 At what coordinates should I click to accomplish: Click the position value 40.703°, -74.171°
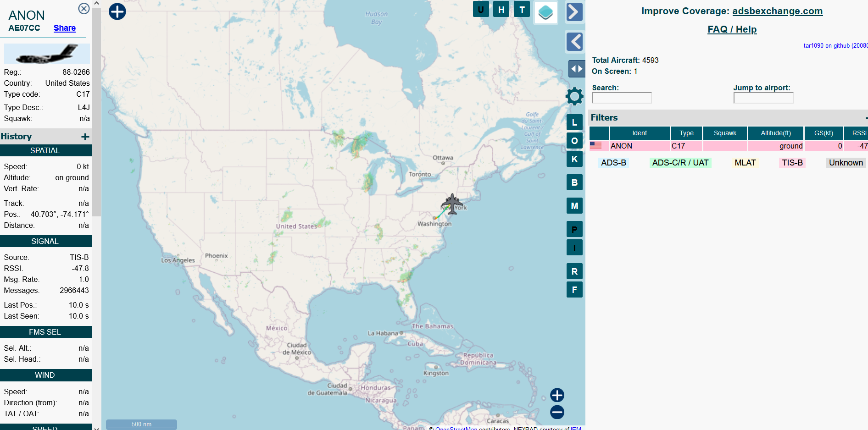coord(60,214)
